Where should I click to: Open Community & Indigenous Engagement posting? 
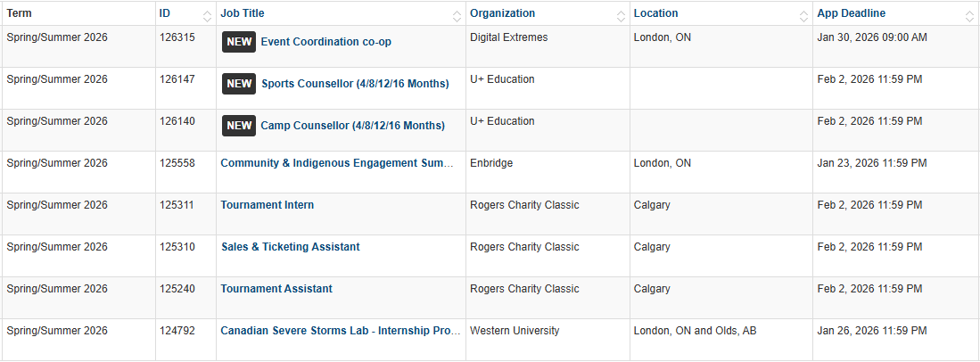[341, 163]
